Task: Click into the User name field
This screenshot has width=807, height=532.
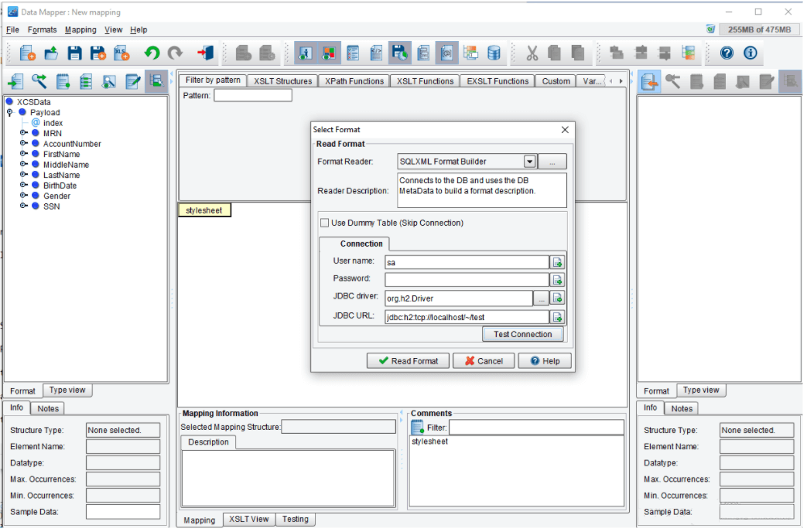Action: 467,263
